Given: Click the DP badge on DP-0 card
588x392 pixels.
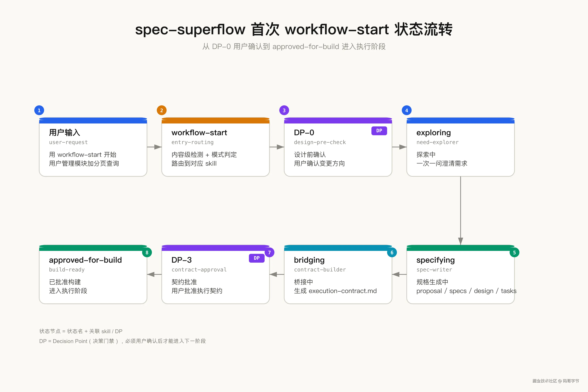Looking at the screenshot, I should [379, 131].
